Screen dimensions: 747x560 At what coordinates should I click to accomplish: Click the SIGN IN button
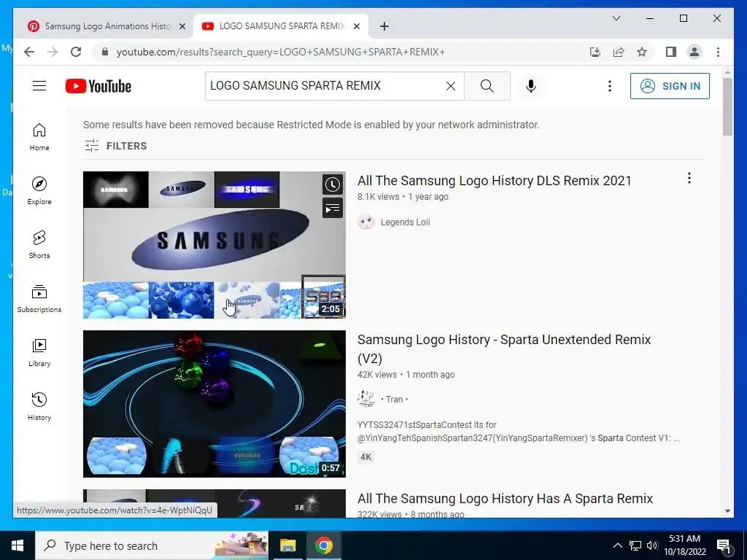[x=670, y=86]
